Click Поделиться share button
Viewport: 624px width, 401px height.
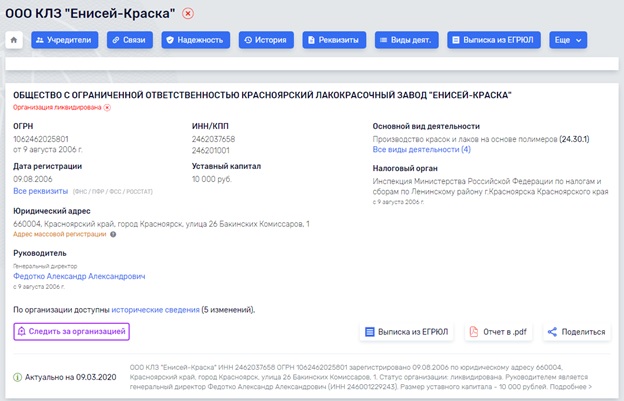coord(577,332)
